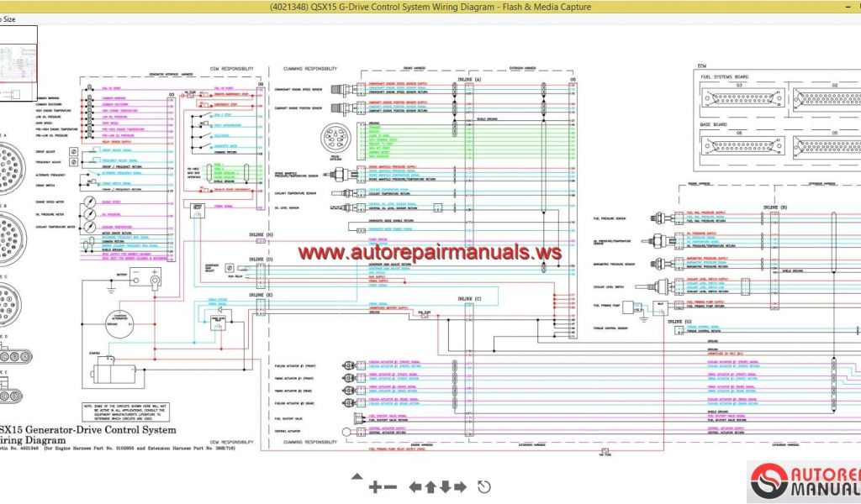Click the window title bar text
This screenshot has width=861, height=504.
430,7
